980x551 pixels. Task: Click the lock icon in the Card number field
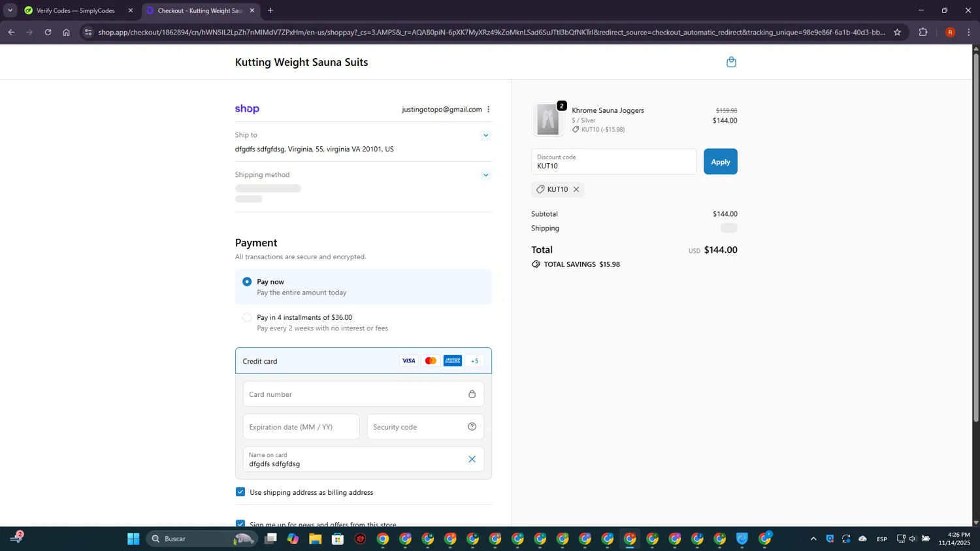pyautogui.click(x=472, y=394)
